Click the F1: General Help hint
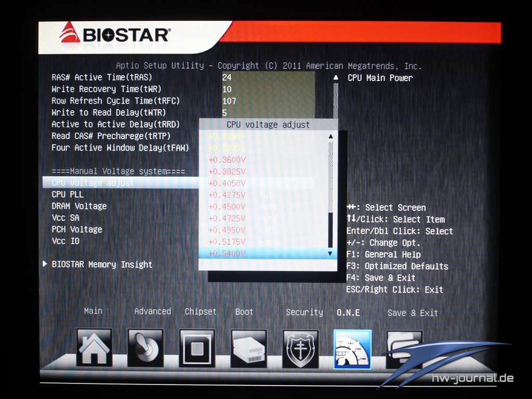532x399 pixels. [x=383, y=255]
